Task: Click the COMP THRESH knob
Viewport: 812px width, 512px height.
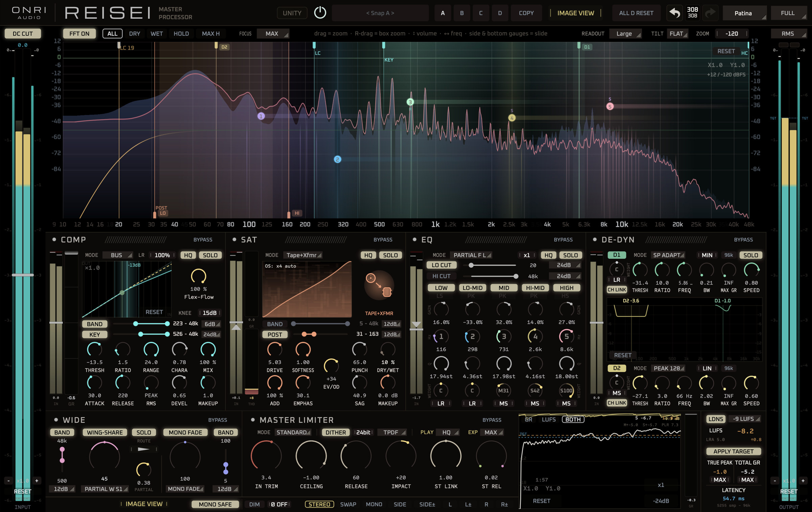Action: [94, 349]
